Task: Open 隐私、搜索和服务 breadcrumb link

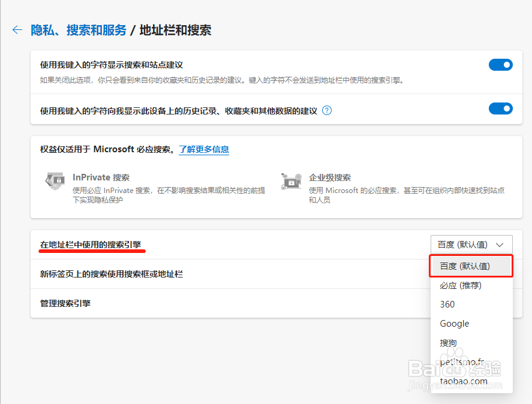Action: (x=79, y=30)
